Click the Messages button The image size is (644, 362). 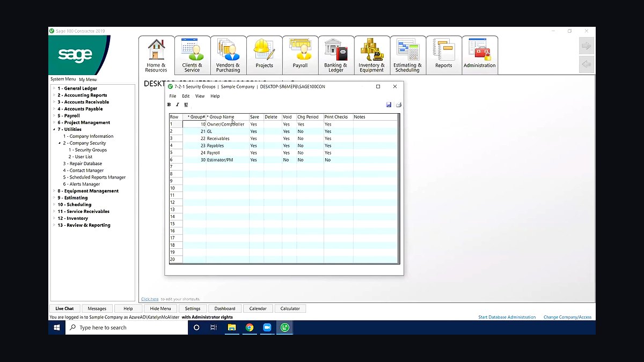pyautogui.click(x=97, y=308)
